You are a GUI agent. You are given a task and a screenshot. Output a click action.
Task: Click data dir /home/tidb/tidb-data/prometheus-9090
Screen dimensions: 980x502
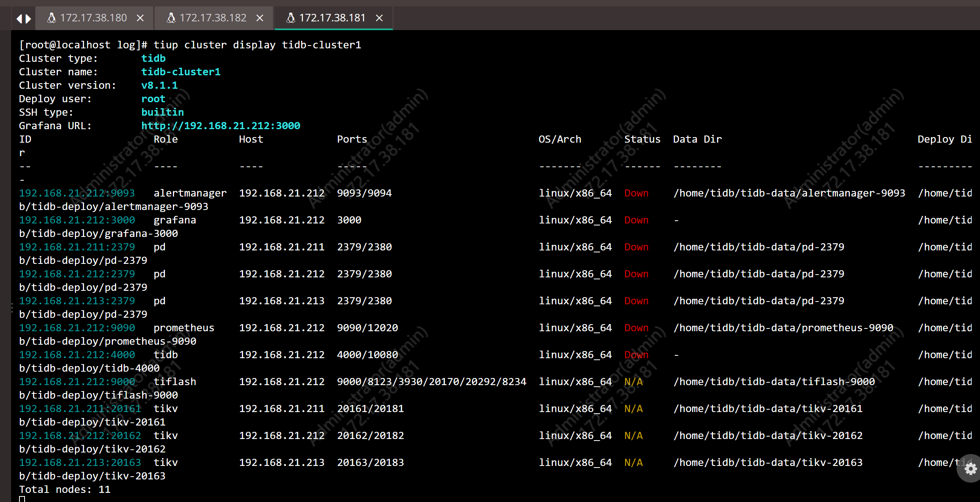[x=783, y=328]
